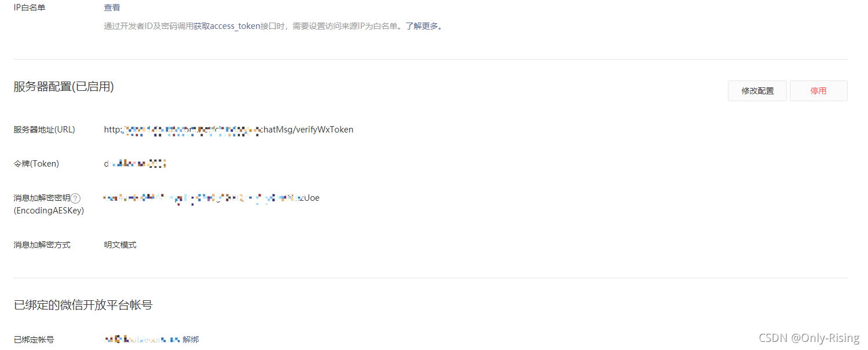868x350 pixels.
Task: Click the 解绑 link next to bound account
Action: (191, 340)
